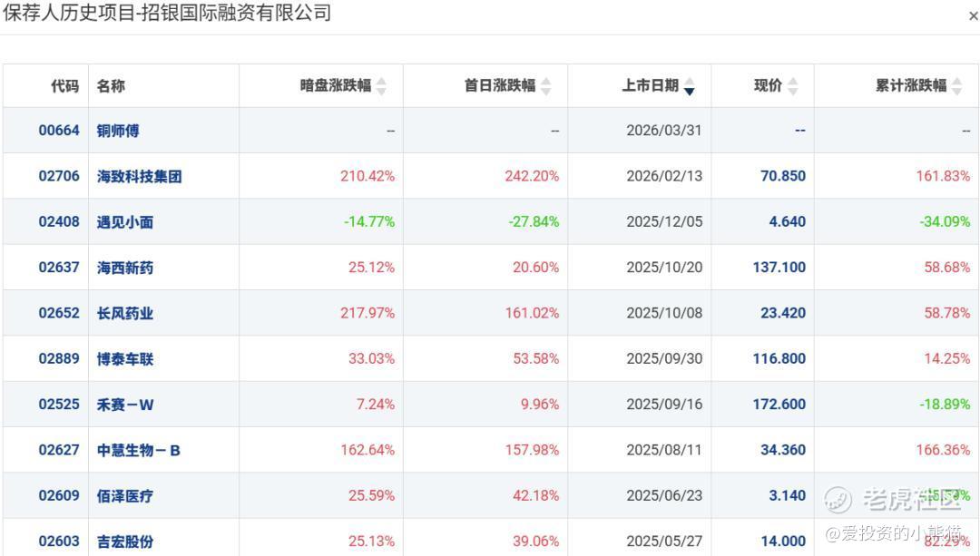Select current price 137.100
Screen dimensions: 980x556
[779, 268]
